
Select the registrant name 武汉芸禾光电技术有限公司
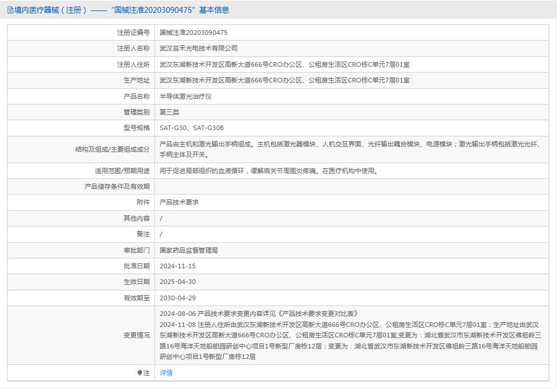[199, 48]
